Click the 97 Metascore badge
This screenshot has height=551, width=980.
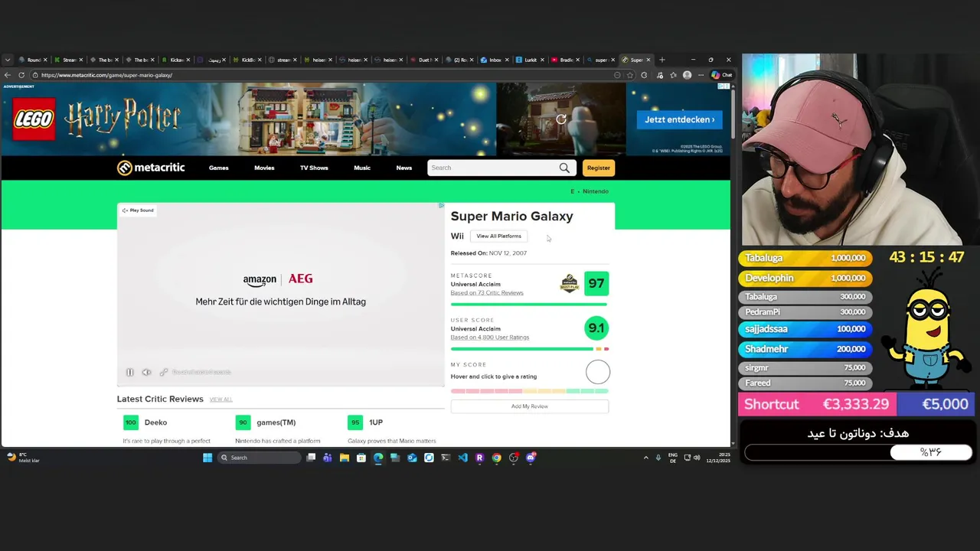[x=596, y=283]
